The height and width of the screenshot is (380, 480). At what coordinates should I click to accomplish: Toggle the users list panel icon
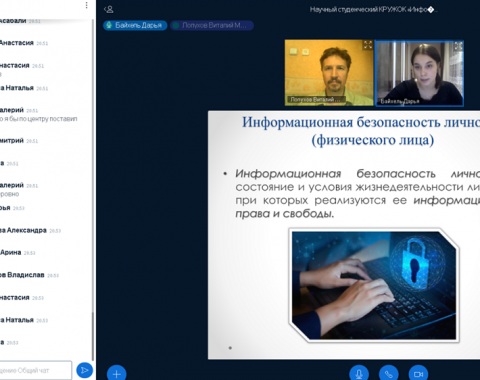point(108,9)
